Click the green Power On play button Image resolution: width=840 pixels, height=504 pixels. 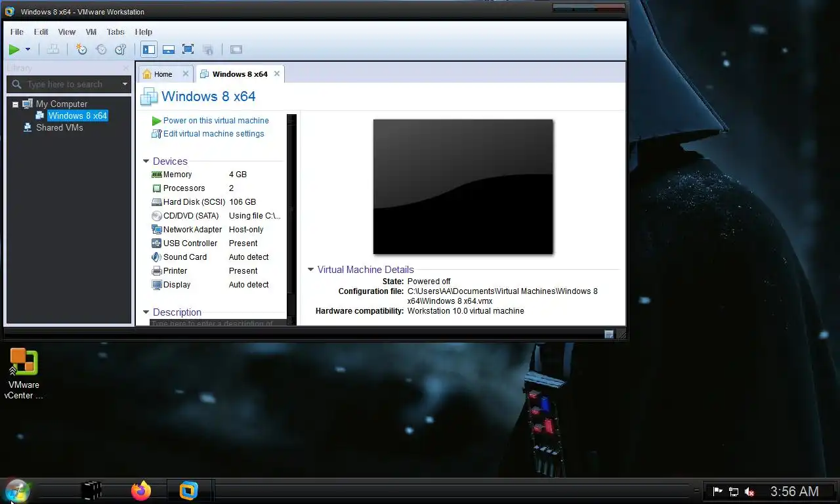(x=14, y=49)
